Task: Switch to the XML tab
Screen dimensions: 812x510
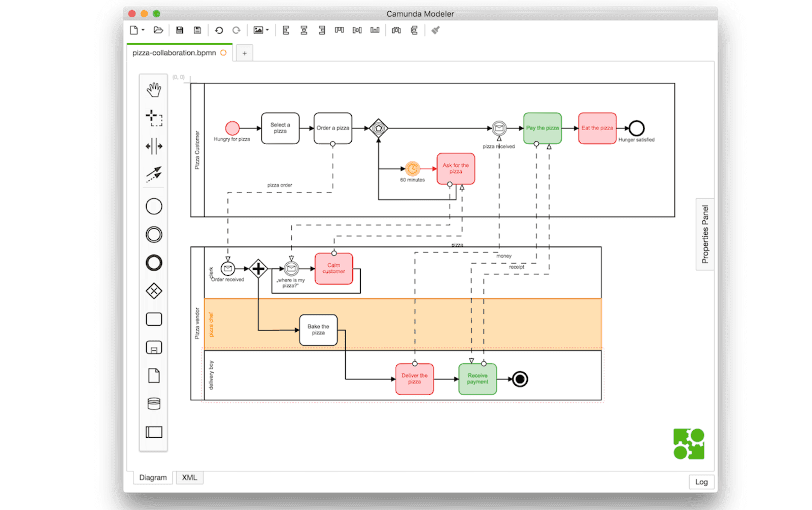Action: (189, 477)
